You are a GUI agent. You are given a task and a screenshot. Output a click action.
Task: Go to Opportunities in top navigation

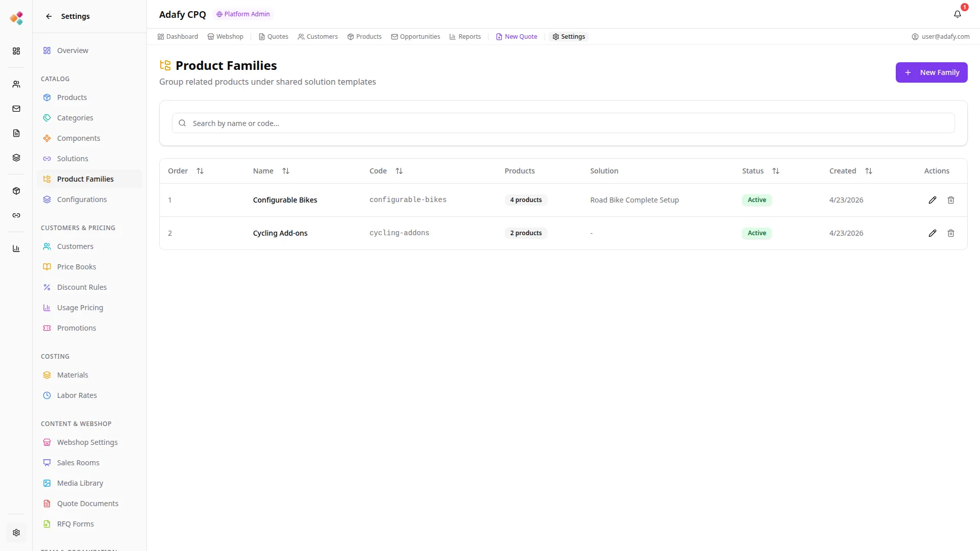415,37
